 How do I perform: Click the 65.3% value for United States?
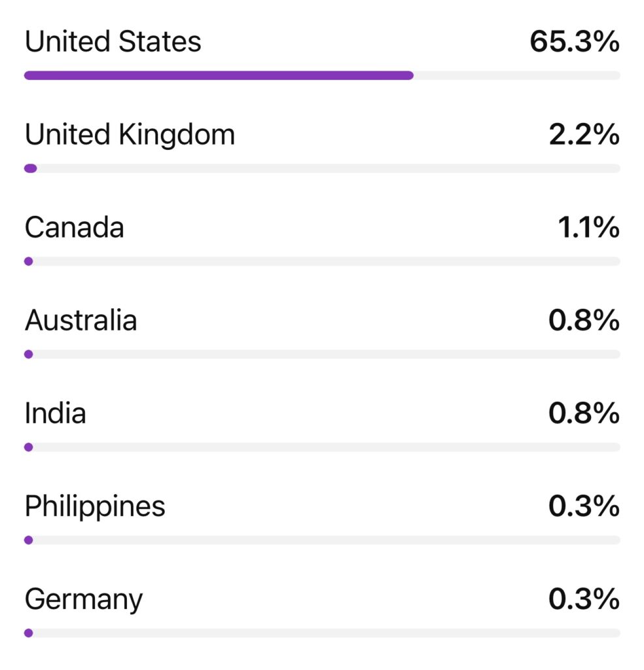point(574,43)
